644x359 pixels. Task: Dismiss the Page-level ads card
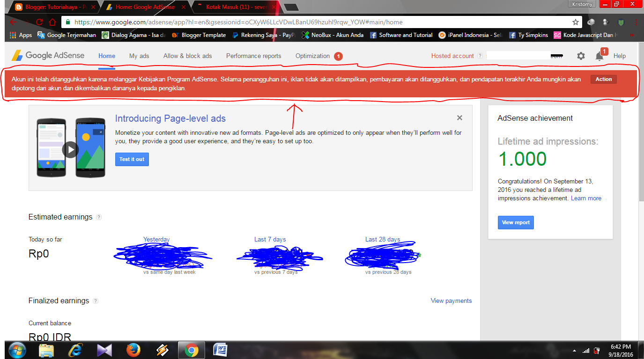[459, 118]
